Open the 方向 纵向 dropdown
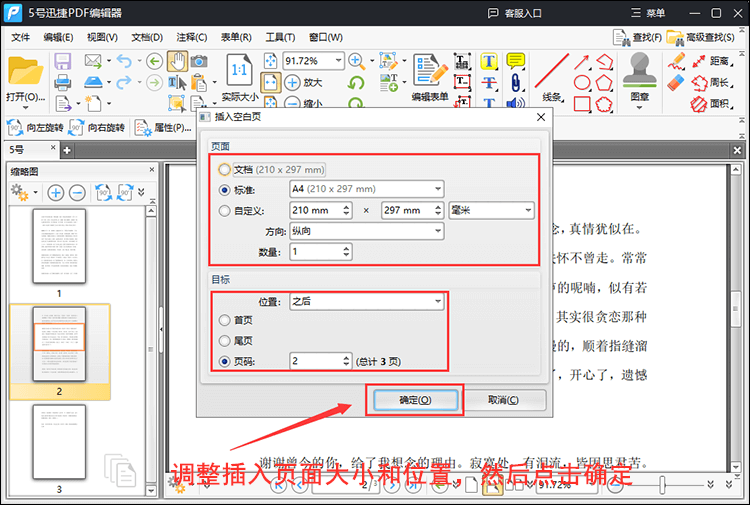This screenshot has height=505, width=750. pyautogui.click(x=366, y=231)
